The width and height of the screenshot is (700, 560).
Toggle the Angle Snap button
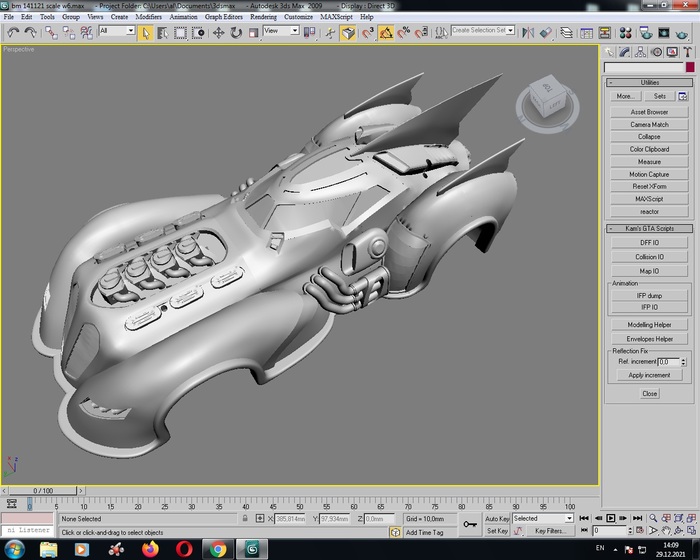point(386,33)
